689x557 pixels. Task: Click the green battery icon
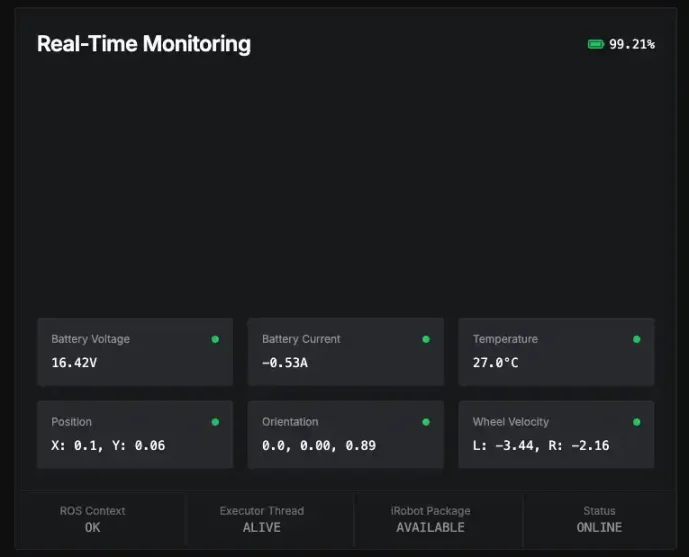click(x=596, y=44)
